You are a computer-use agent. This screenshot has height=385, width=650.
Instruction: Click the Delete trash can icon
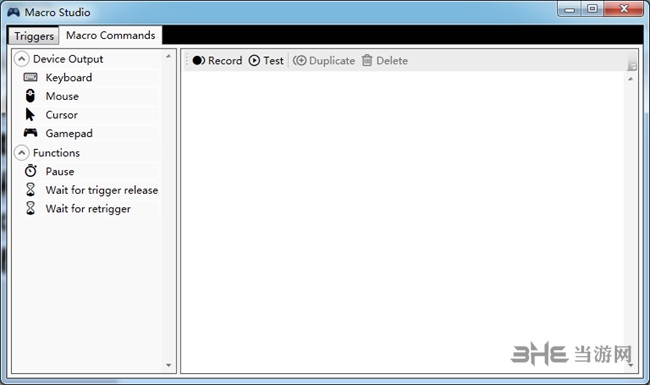coord(367,61)
